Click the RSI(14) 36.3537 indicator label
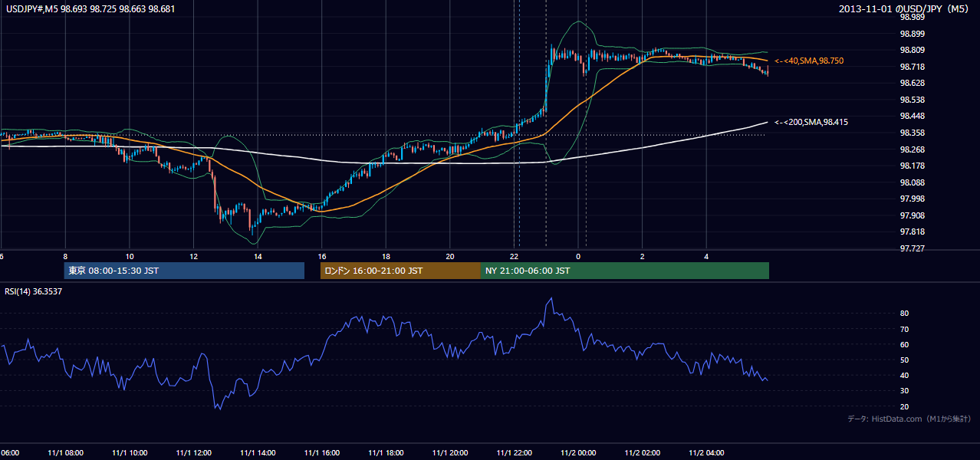 tap(34, 291)
